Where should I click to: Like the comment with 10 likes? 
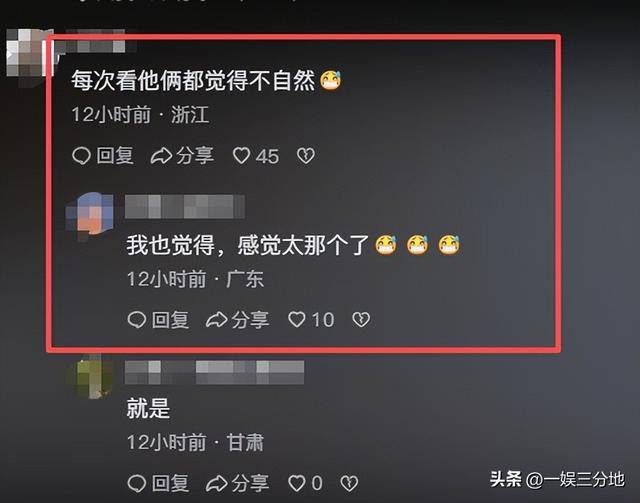click(x=311, y=320)
